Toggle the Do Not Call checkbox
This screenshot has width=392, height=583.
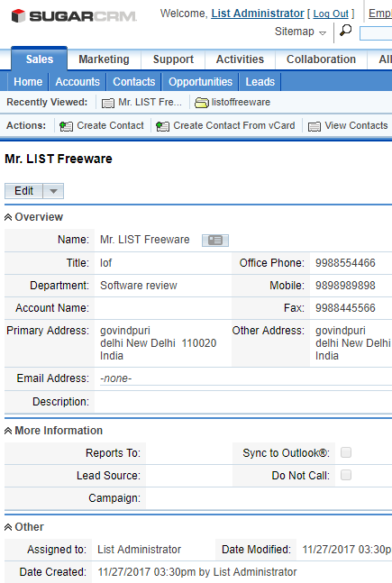(x=346, y=475)
